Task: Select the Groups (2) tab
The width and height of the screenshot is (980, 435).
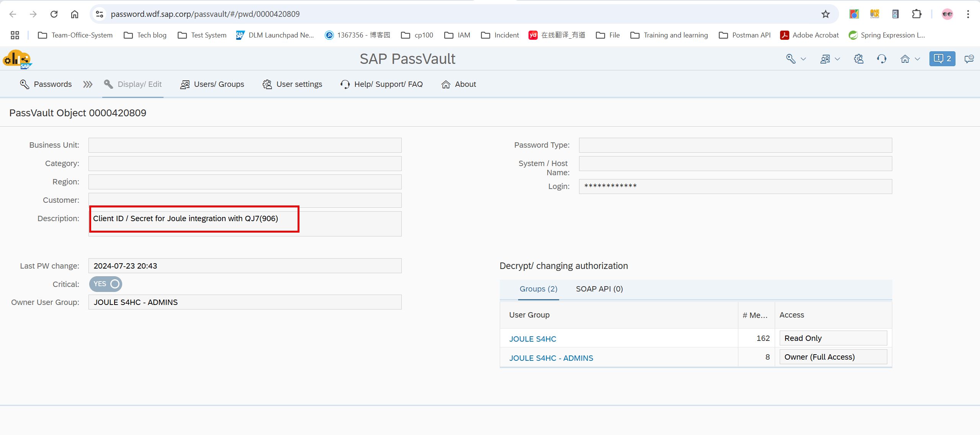Action: [538, 289]
